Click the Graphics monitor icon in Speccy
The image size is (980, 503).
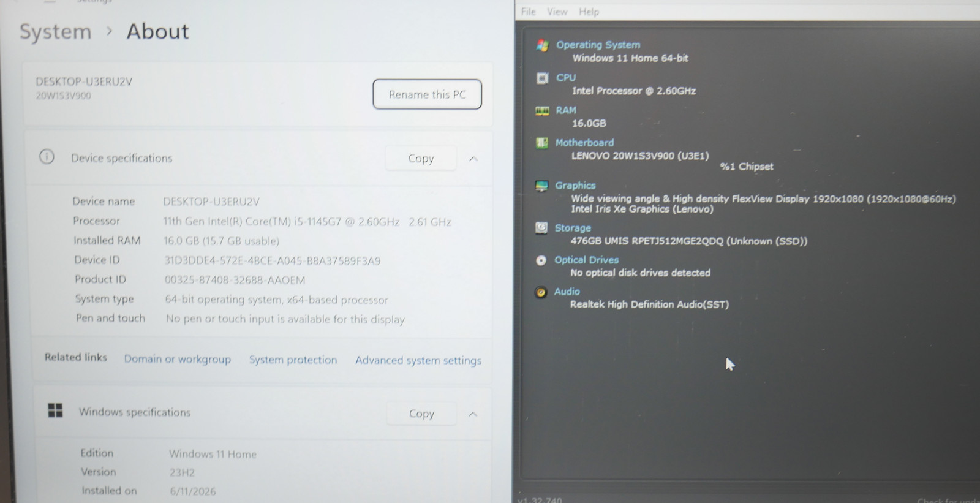541,186
